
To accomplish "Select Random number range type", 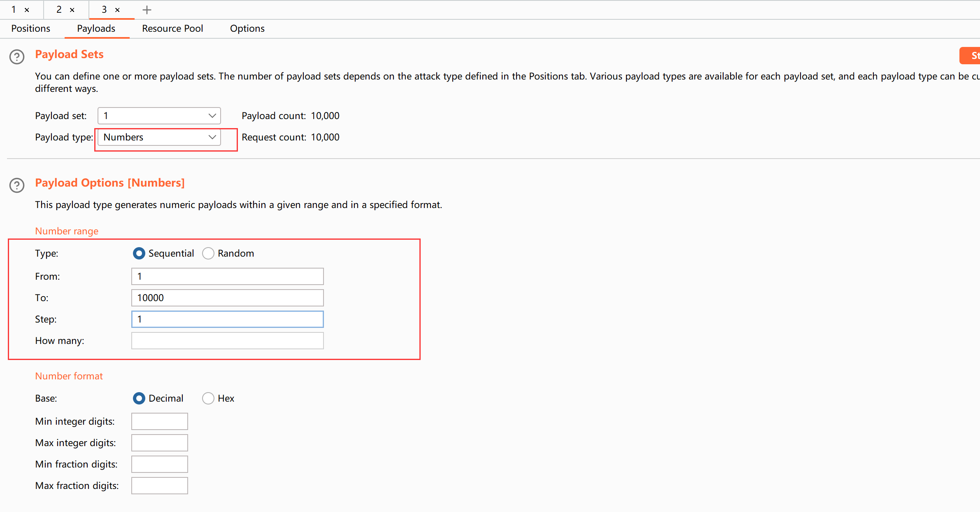I will [208, 253].
